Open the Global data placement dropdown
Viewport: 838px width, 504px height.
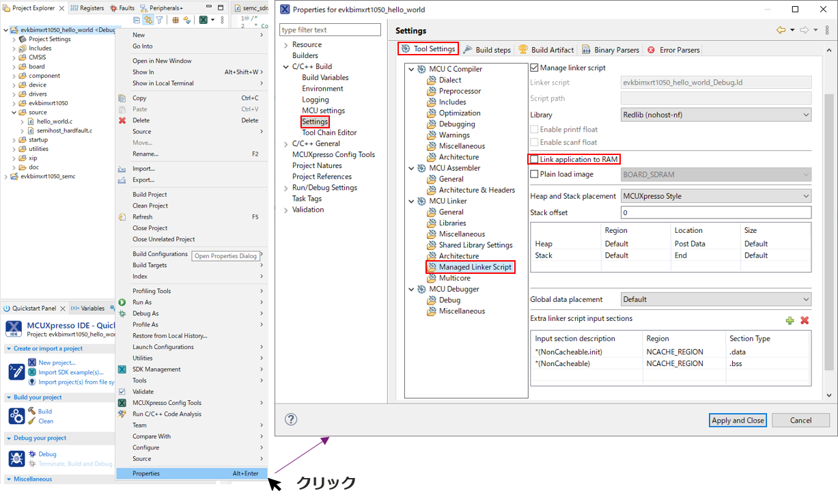point(716,299)
